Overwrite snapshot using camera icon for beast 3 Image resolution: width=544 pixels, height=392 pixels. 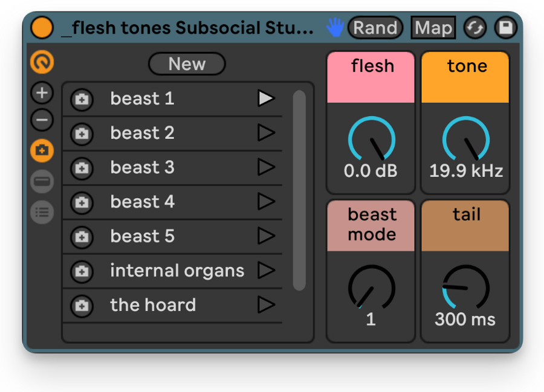click(82, 169)
